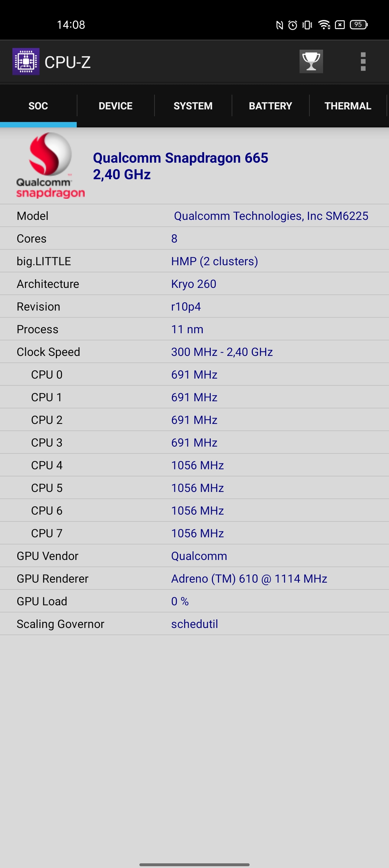Select the BATTERY tab
Viewport: 389px width, 868px height.
point(270,106)
